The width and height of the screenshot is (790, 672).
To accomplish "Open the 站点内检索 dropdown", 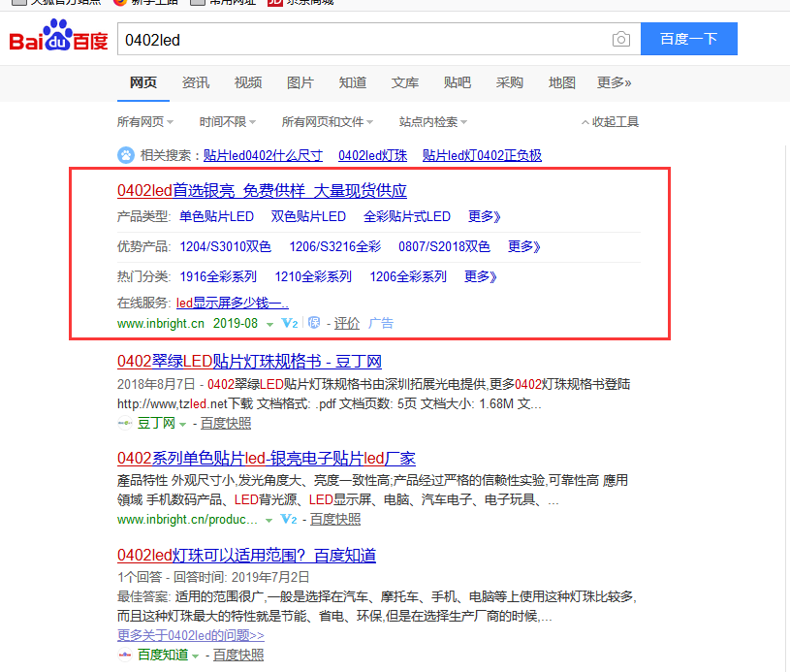I will (x=432, y=122).
